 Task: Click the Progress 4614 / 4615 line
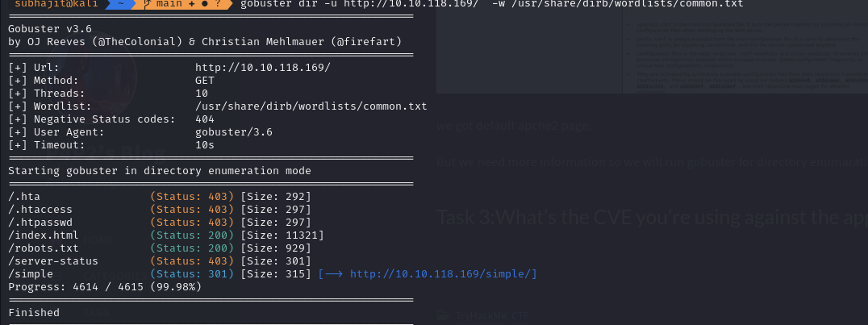(105, 287)
